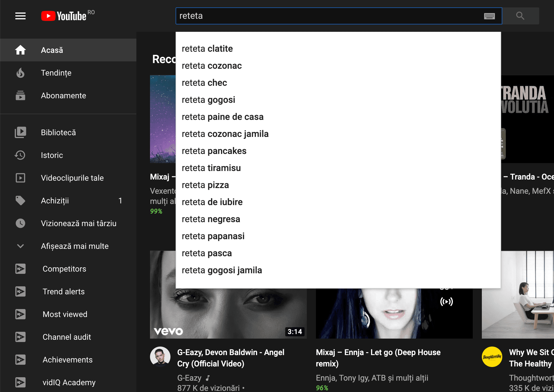View Achiziții showing 1 item
The width and height of the screenshot is (554, 392).
(x=56, y=201)
